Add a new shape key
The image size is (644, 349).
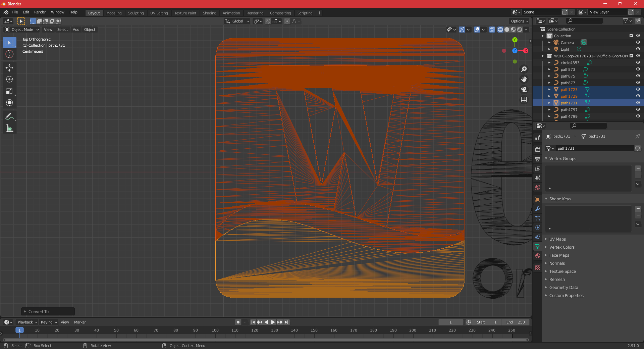638,209
